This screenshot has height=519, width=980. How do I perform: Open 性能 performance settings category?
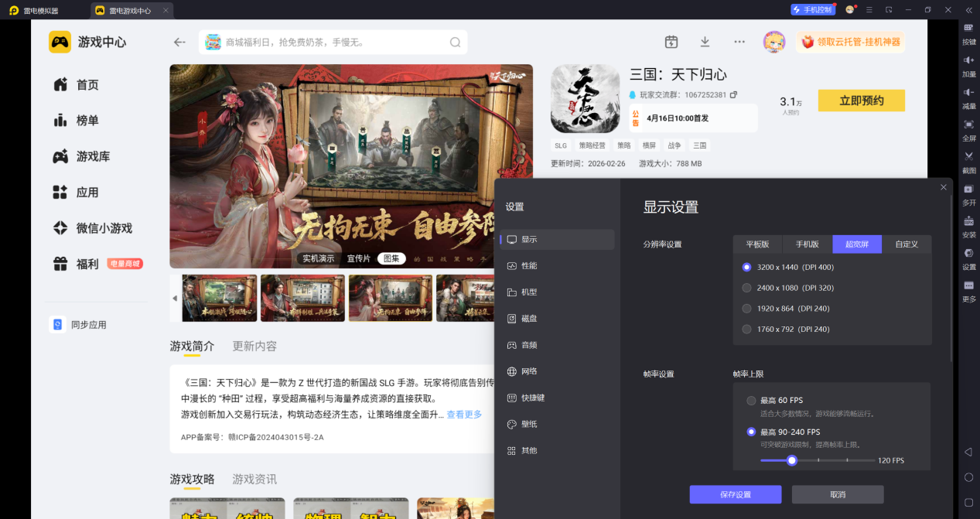tap(557, 266)
